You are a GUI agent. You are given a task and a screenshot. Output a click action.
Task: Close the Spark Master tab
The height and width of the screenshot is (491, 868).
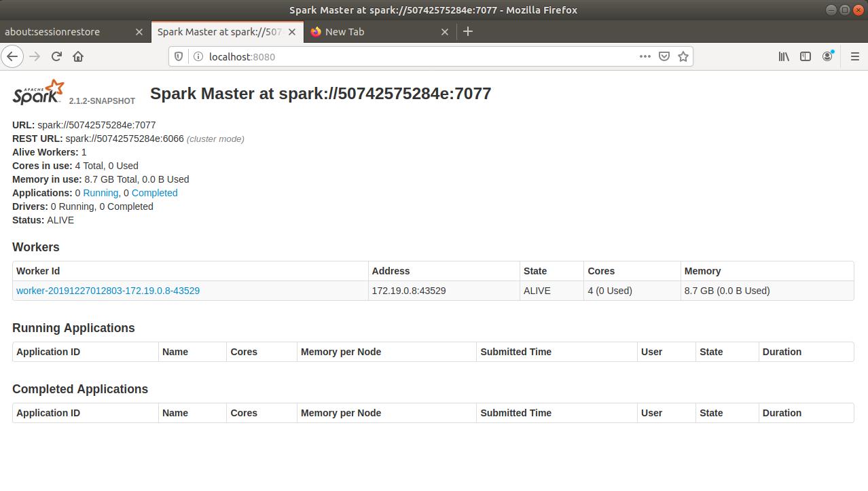pos(293,32)
